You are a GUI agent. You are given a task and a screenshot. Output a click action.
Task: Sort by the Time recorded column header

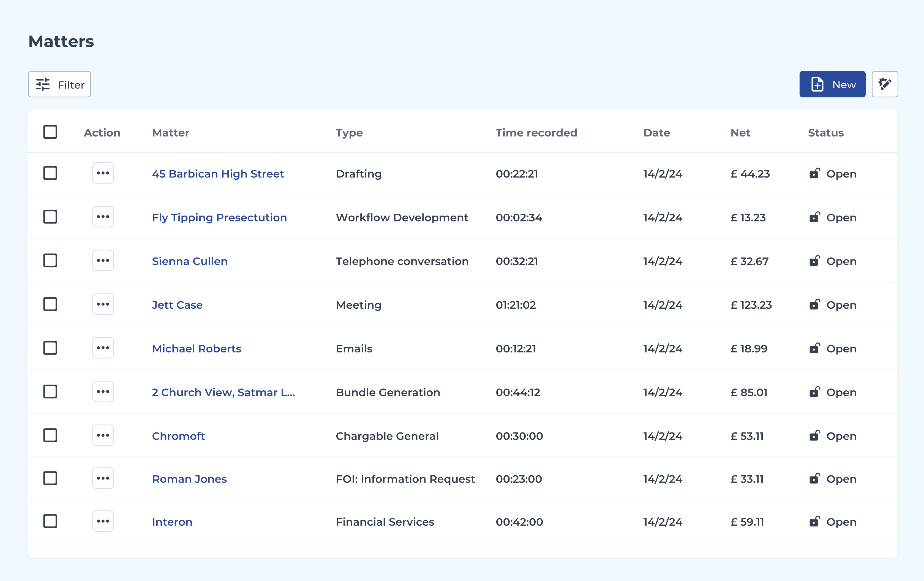coord(536,133)
